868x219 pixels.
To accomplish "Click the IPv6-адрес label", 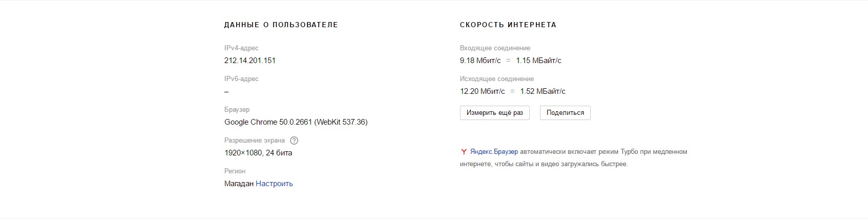I will coord(241,79).
